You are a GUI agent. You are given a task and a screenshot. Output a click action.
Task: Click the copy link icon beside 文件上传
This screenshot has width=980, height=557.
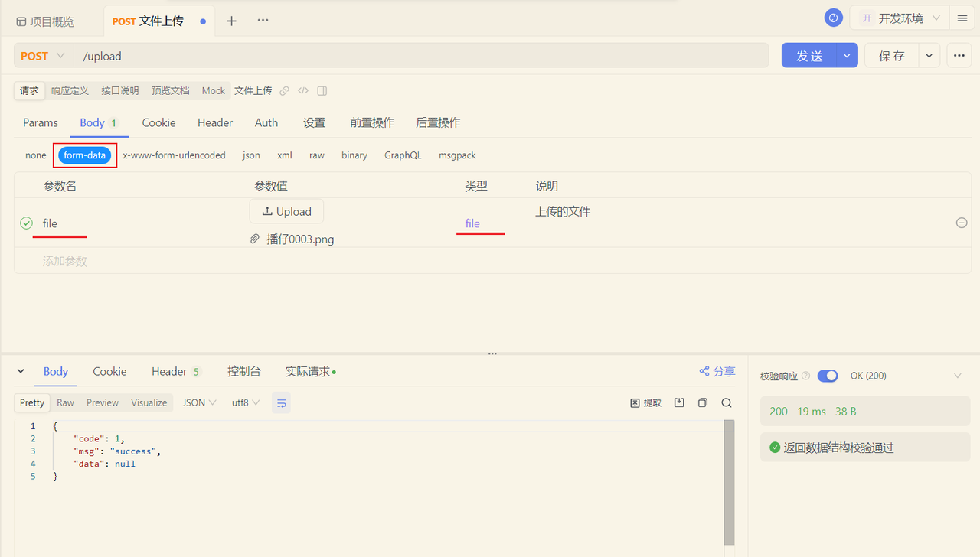[284, 90]
